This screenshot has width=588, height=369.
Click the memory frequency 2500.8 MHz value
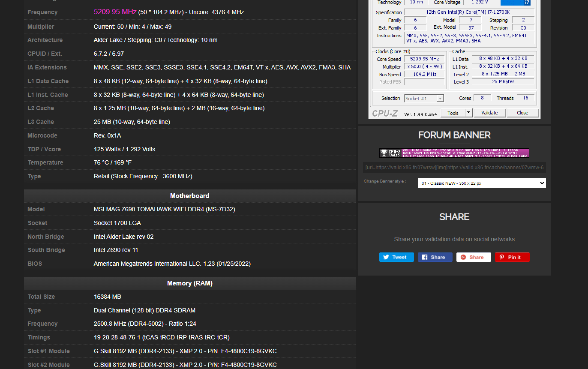click(x=145, y=324)
